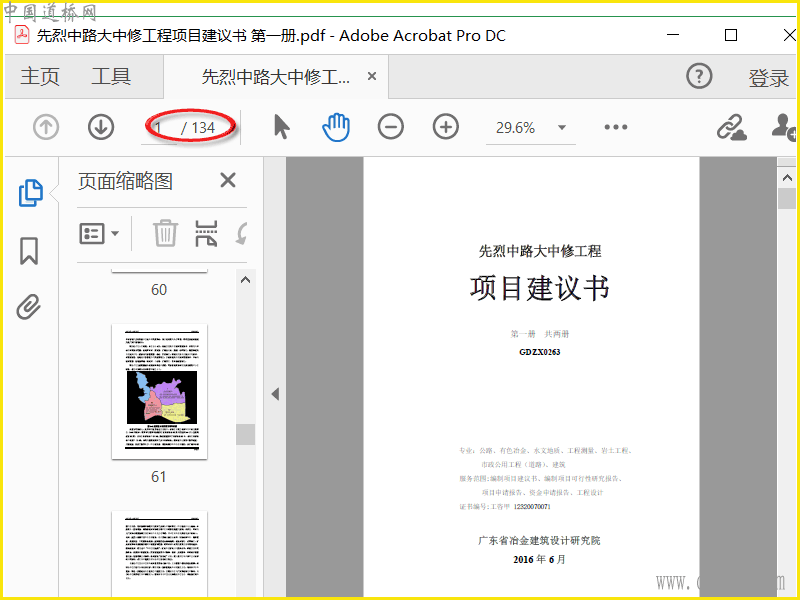Open the 29.6% zoom level dropdown

(x=562, y=128)
